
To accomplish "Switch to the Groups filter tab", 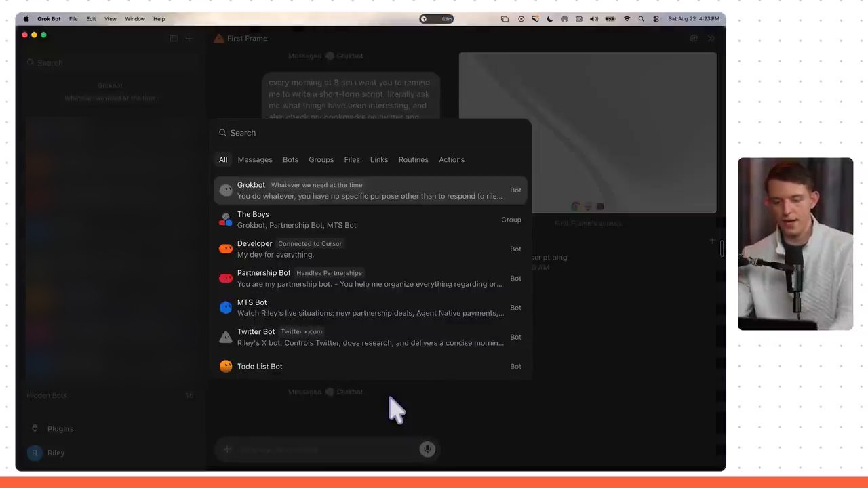I will 321,159.
